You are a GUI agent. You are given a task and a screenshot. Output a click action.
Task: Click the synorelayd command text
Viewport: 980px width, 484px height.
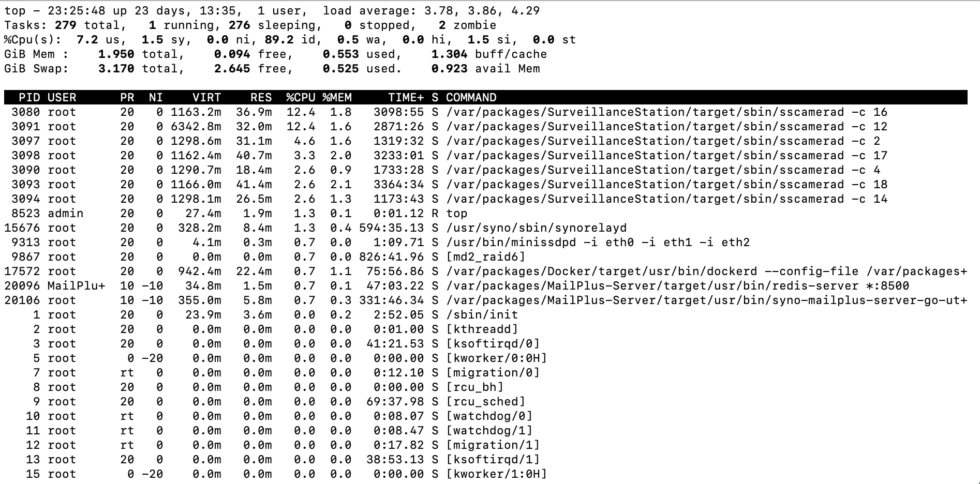click(x=536, y=228)
